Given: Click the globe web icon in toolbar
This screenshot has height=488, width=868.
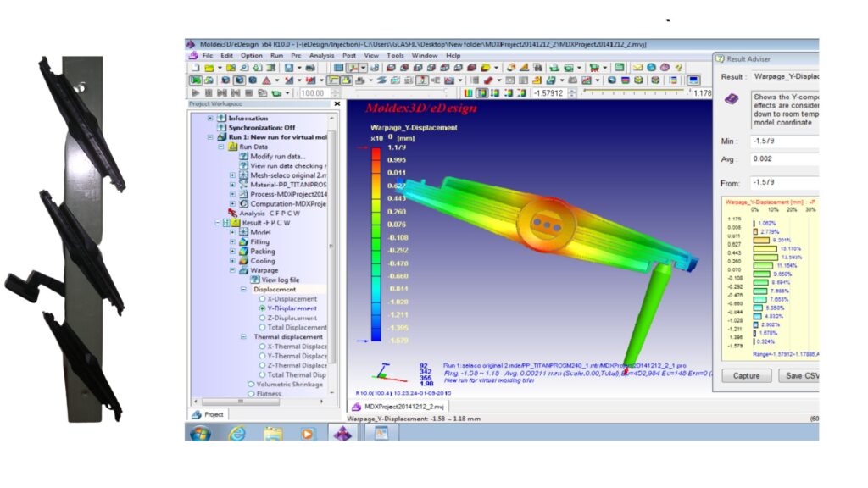Looking at the screenshot, I should click(x=652, y=68).
